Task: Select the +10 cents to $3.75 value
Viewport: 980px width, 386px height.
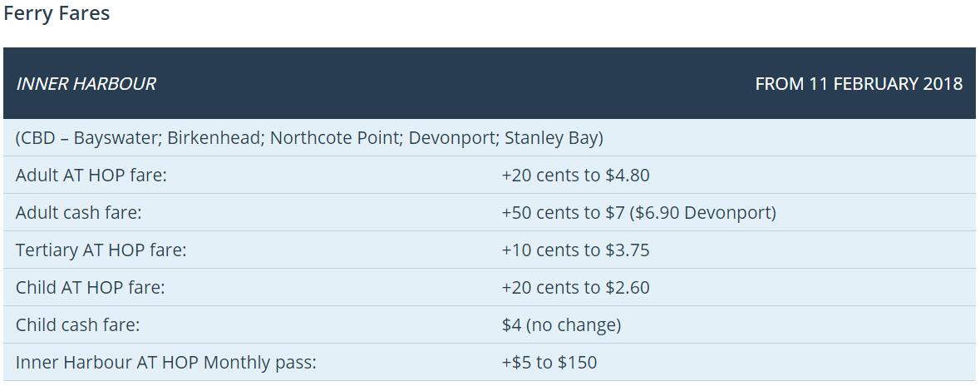Action: pos(575,250)
